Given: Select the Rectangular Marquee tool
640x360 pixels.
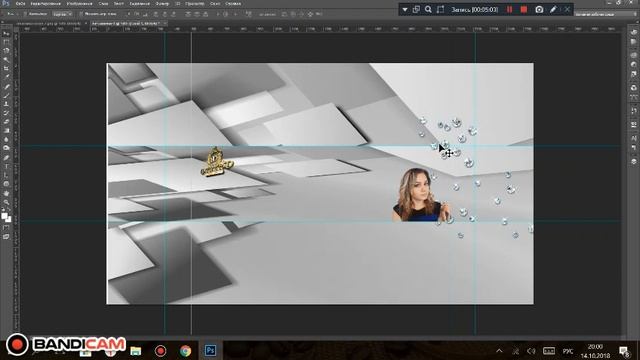Looking at the screenshot, I should click(6, 42).
